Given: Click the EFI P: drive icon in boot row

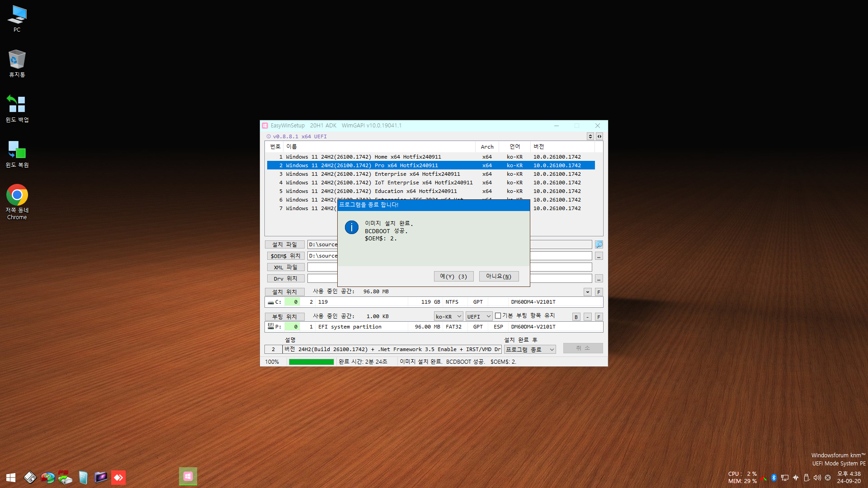Looking at the screenshot, I should [x=270, y=326].
